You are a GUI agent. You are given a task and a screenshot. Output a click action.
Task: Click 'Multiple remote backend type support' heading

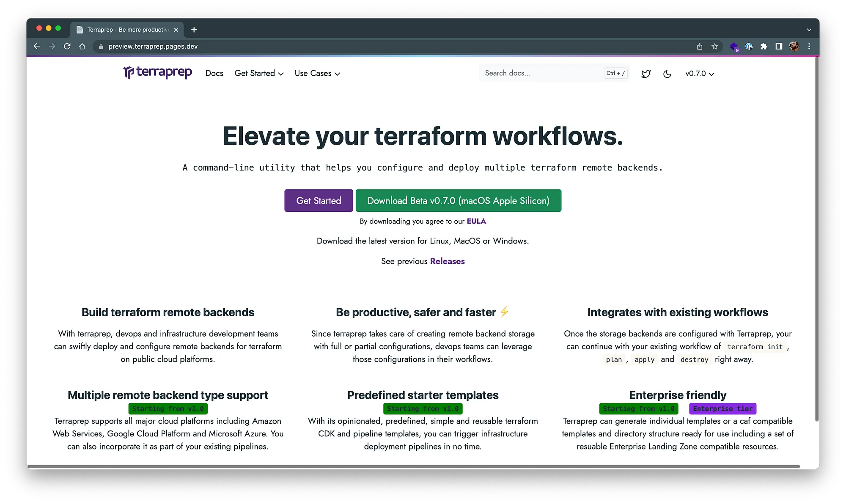(x=168, y=395)
